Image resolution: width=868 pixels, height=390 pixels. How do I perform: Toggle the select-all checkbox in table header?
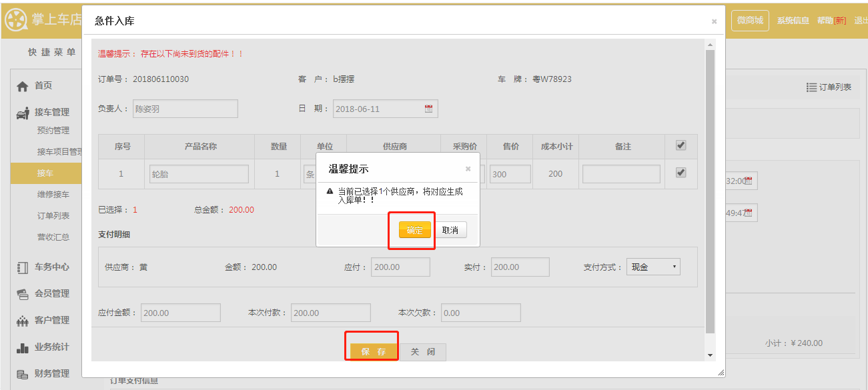pyautogui.click(x=681, y=145)
